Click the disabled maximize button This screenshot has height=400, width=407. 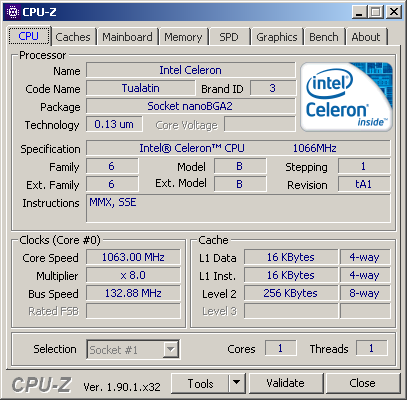click(x=376, y=12)
